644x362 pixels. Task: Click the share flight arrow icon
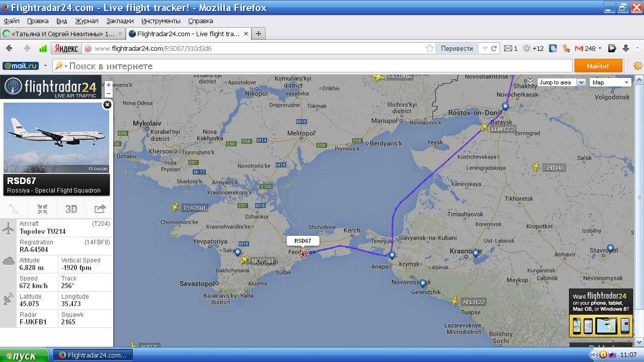[100, 209]
